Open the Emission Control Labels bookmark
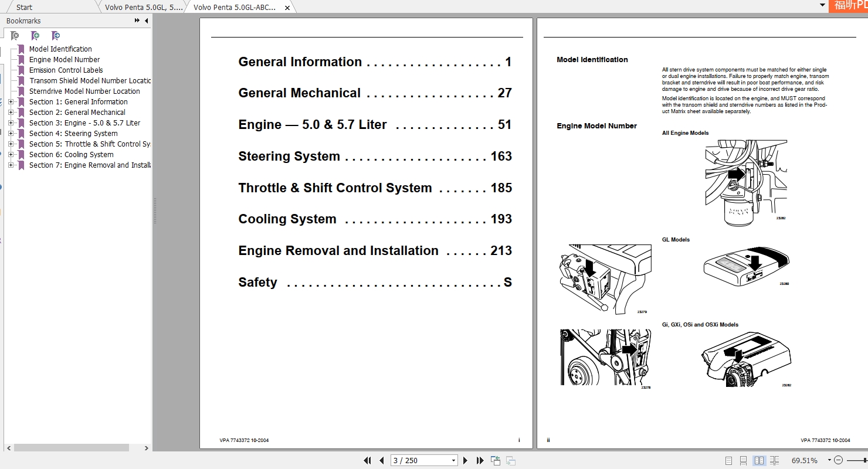 [66, 70]
